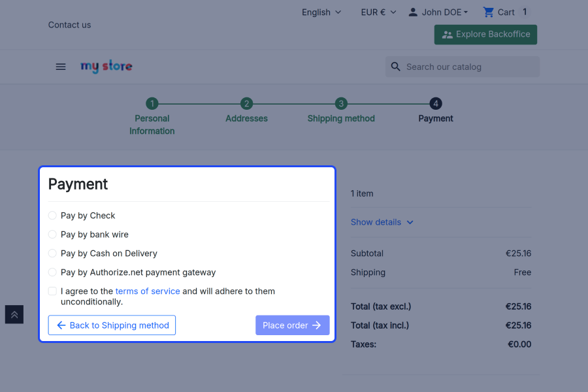
Task: Click the scroll-to-top double chevron icon
Action: point(14,314)
